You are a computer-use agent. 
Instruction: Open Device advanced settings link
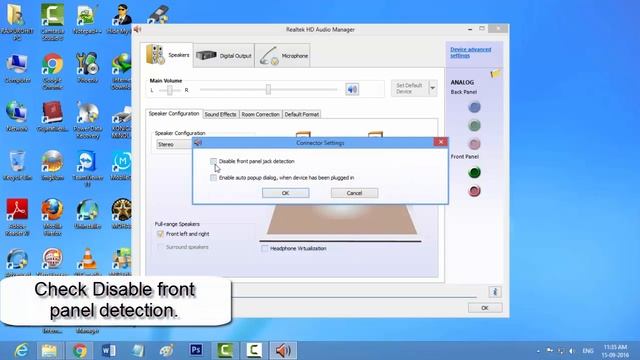pyautogui.click(x=471, y=52)
